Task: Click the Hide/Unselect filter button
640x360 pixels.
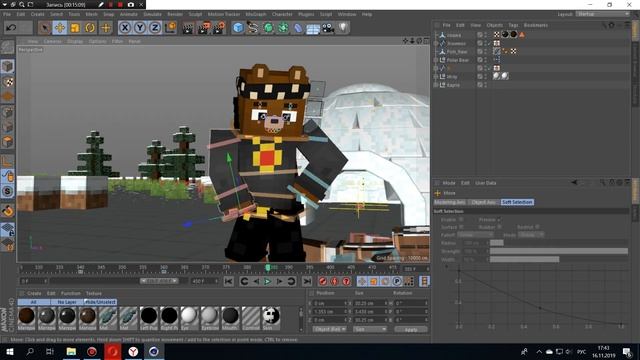Action: (100, 302)
